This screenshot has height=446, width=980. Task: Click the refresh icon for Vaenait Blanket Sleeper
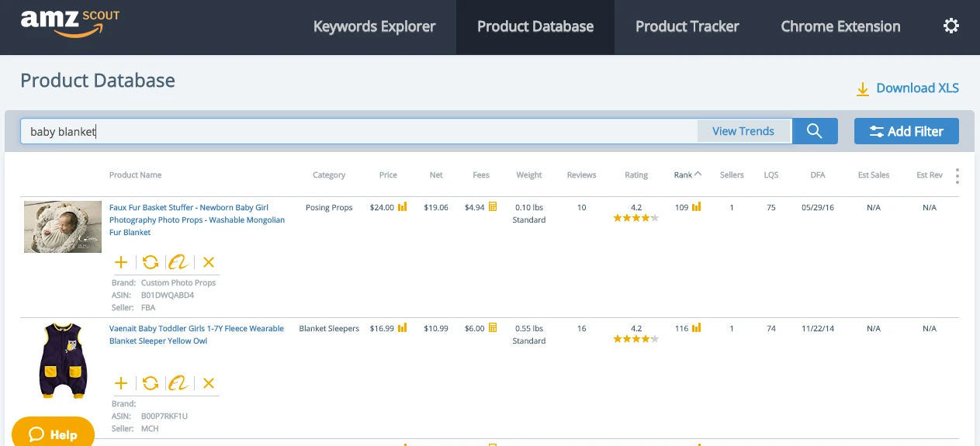151,383
